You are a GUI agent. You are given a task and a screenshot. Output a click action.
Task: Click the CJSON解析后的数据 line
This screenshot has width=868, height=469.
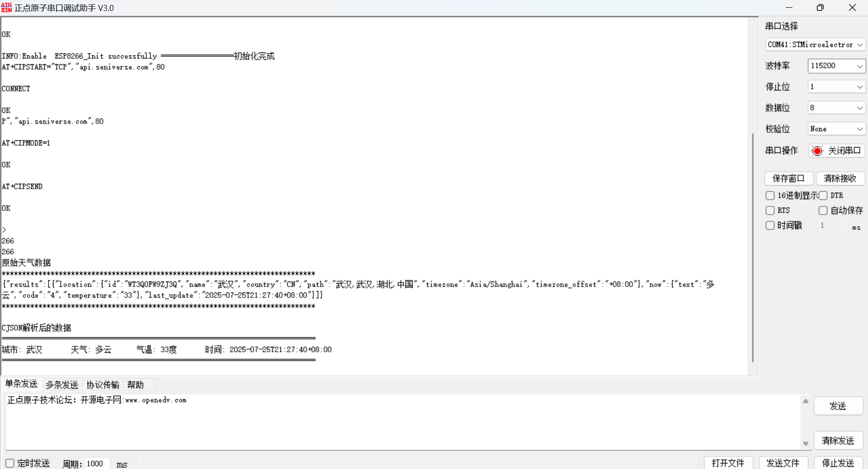click(x=36, y=328)
